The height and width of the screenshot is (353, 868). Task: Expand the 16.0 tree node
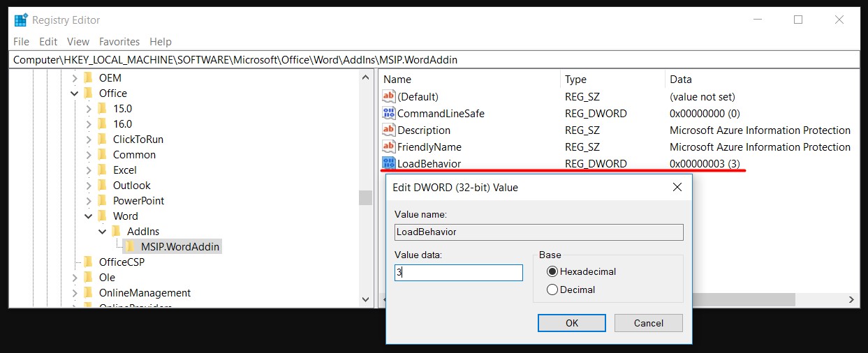pyautogui.click(x=88, y=124)
